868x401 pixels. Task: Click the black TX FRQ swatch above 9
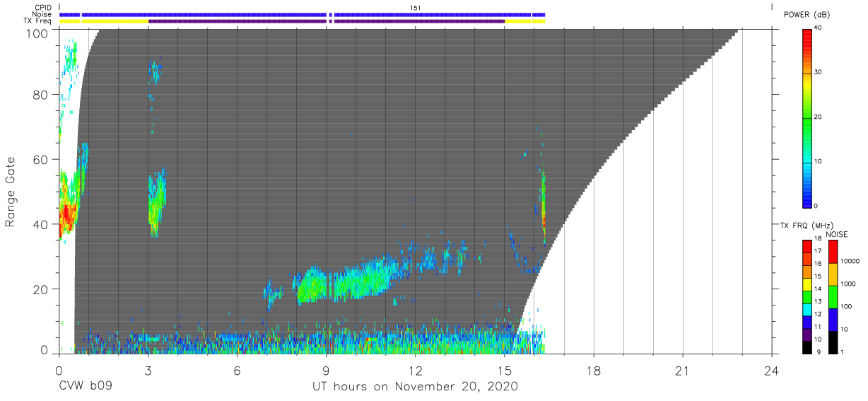tap(807, 347)
